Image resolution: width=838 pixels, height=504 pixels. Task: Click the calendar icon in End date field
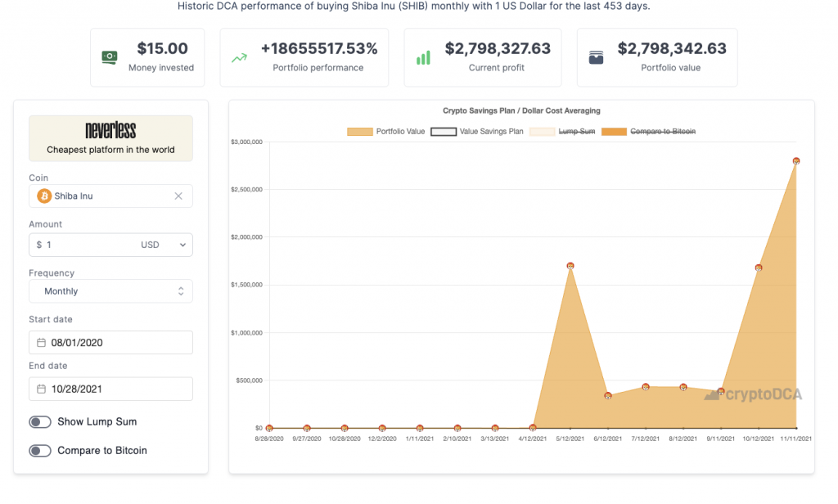tap(41, 389)
